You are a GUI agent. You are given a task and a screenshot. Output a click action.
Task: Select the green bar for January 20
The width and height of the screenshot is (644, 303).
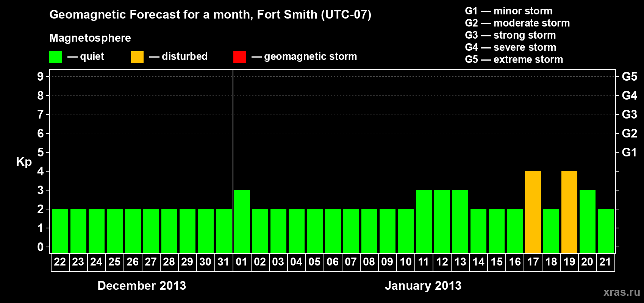point(588,221)
